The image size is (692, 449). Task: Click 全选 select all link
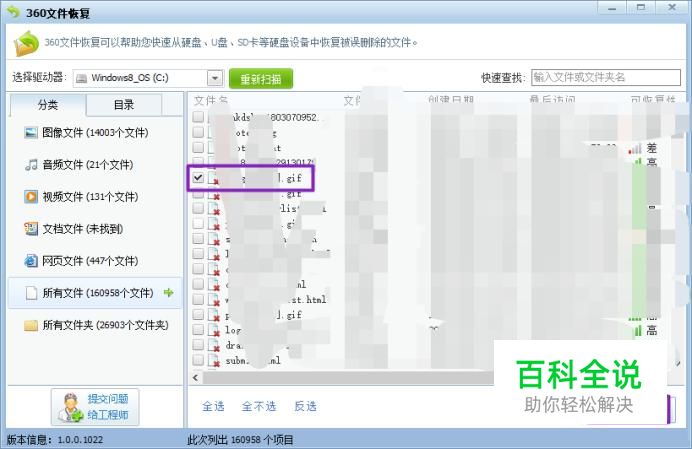[213, 406]
